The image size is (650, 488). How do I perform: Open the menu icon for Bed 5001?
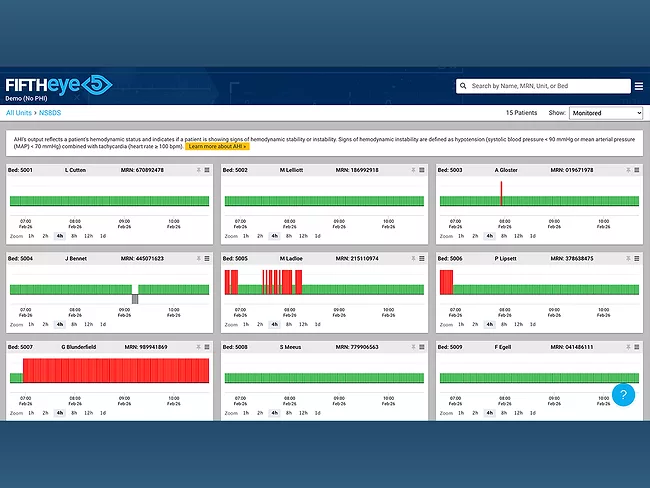tap(208, 170)
